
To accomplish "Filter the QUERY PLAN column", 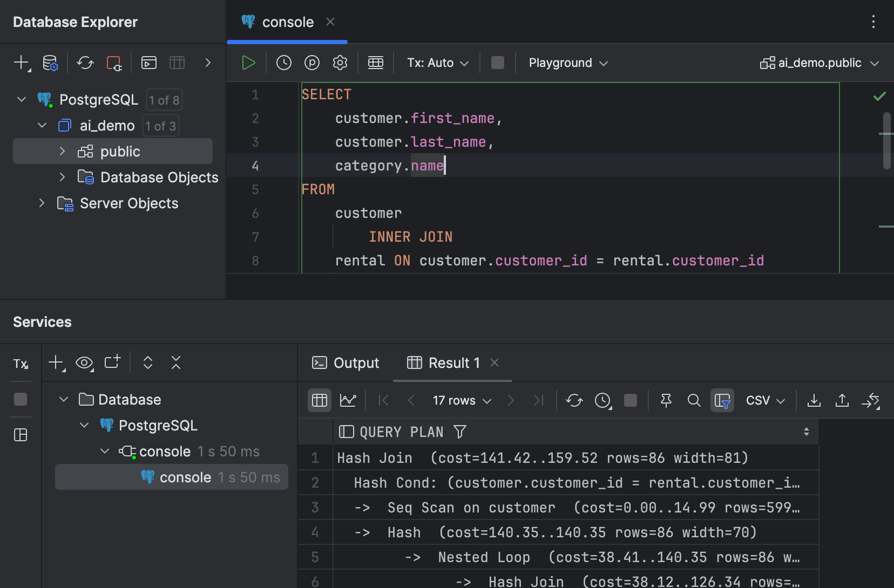I will click(x=459, y=431).
